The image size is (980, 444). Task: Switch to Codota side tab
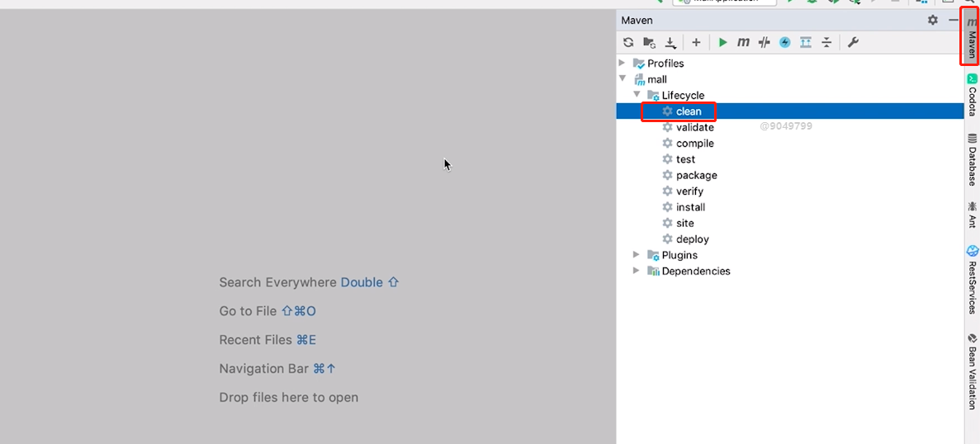pyautogui.click(x=972, y=95)
